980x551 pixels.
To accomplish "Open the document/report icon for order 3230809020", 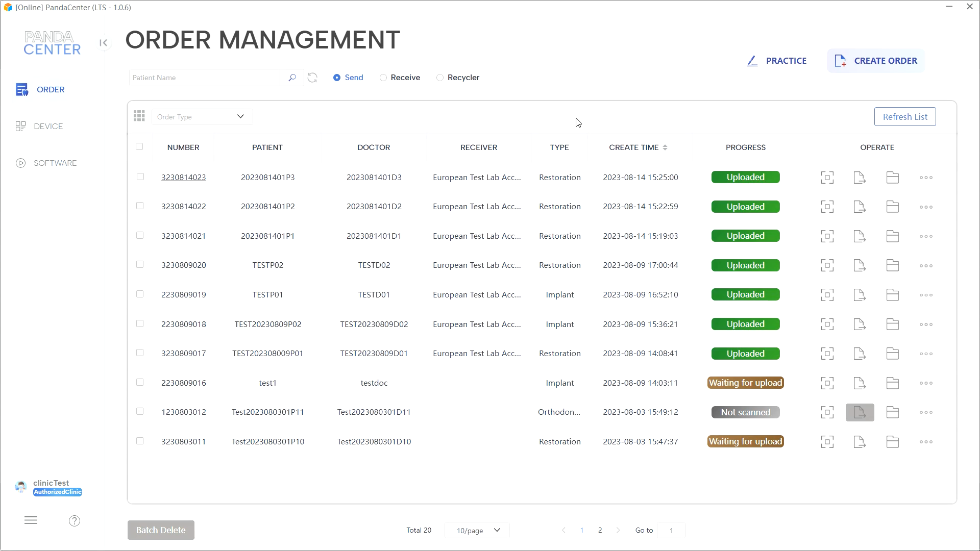I will point(860,264).
